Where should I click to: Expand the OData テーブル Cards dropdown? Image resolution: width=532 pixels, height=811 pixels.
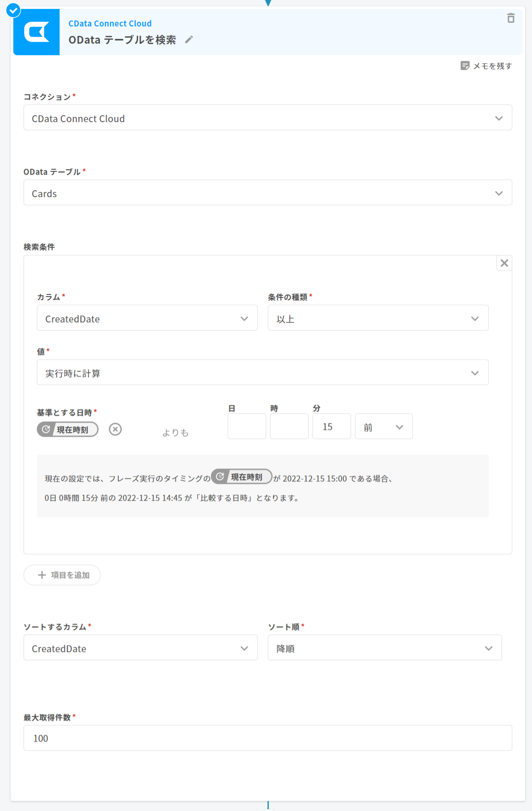[267, 192]
